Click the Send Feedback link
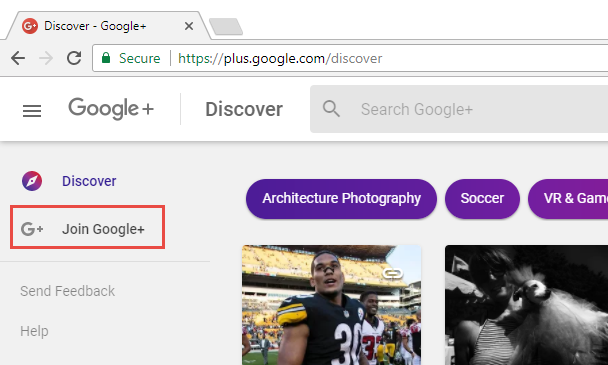Screen dimensions: 608x365 point(67,291)
